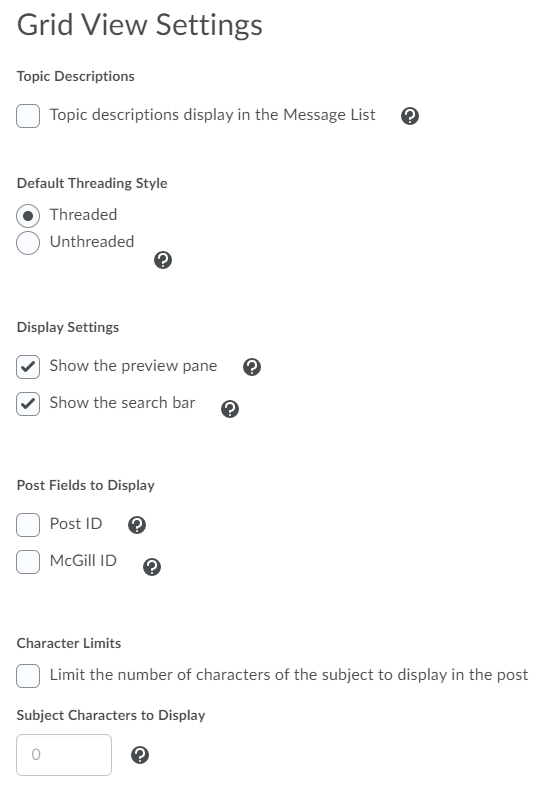Image resolution: width=549 pixels, height=786 pixels.
Task: Enable the subject character limit checkbox
Action: point(28,676)
